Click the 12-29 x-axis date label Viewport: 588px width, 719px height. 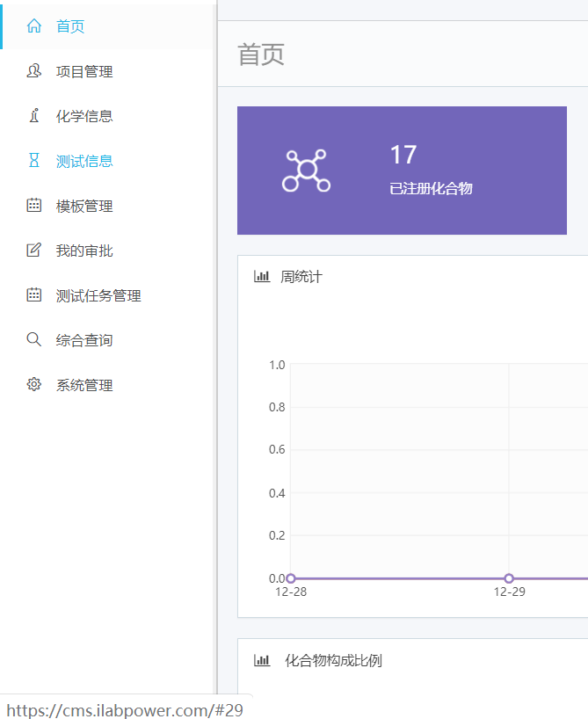[x=509, y=592]
